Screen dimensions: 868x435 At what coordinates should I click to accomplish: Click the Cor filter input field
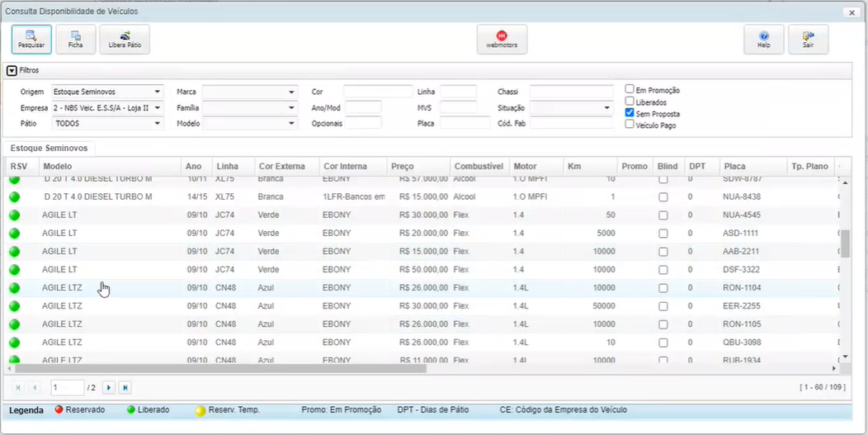[378, 92]
